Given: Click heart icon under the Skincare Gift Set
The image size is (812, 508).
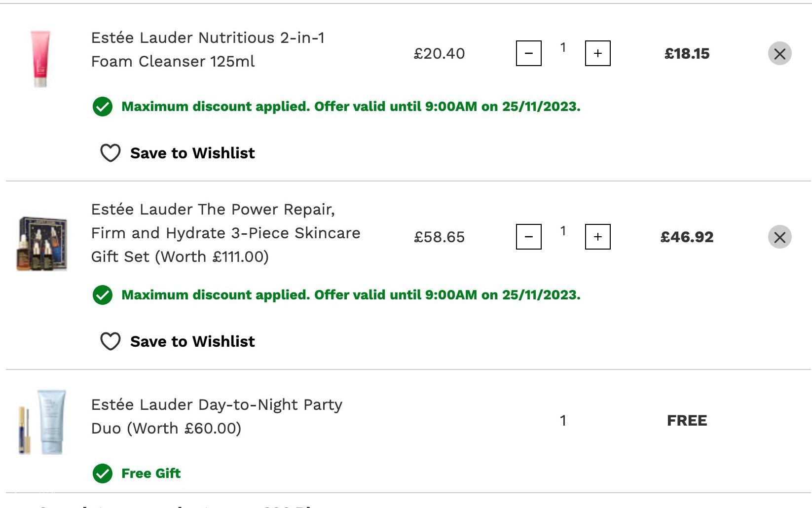Looking at the screenshot, I should point(111,341).
